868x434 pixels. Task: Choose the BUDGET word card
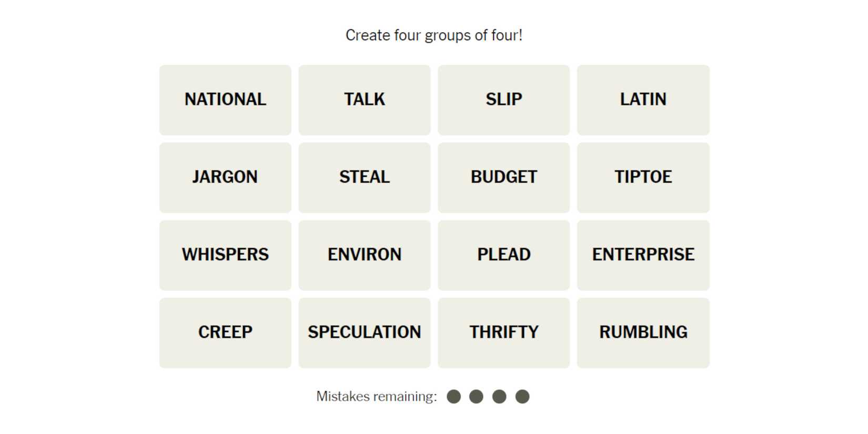[503, 177]
